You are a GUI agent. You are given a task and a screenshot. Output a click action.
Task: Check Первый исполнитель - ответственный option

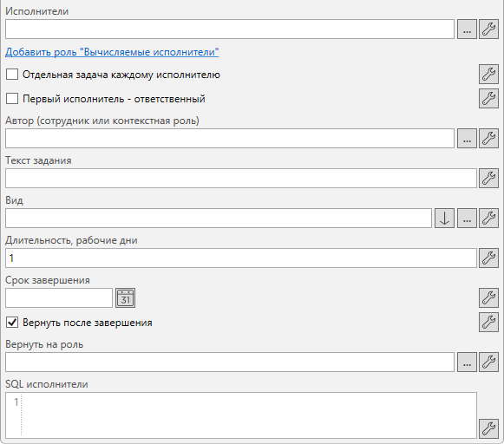(12, 98)
